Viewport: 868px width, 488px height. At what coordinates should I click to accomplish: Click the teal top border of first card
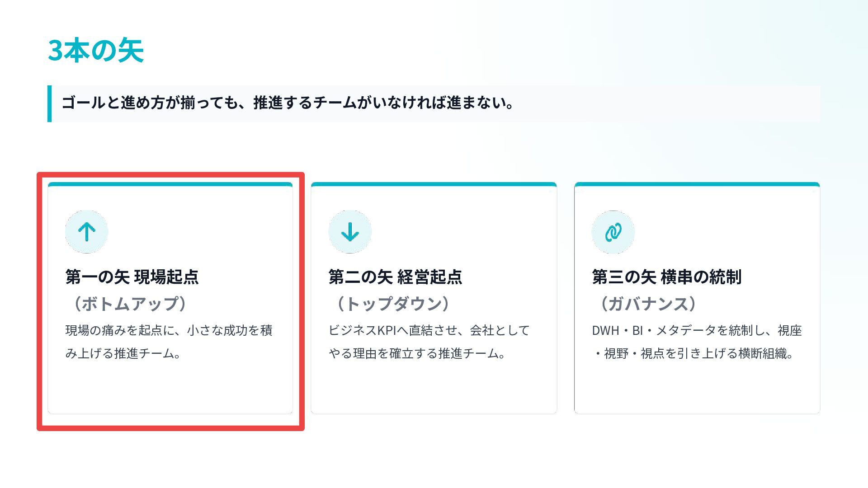point(170,184)
